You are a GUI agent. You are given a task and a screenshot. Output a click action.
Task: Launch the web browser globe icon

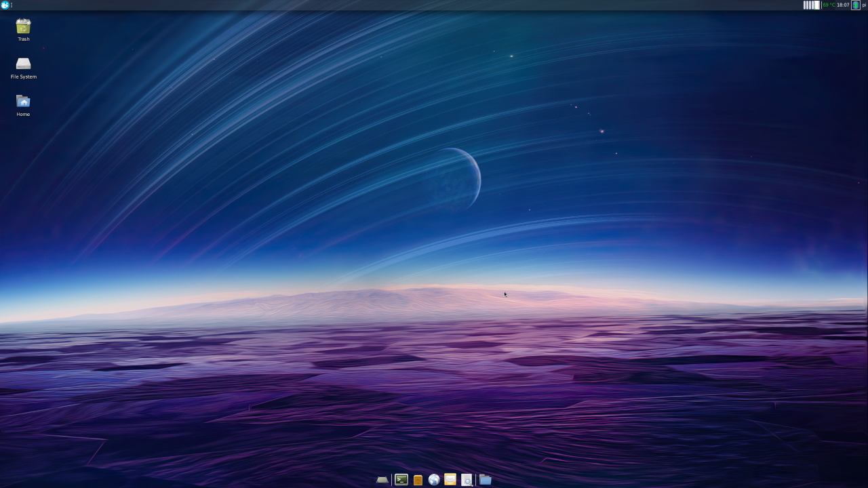pos(434,480)
